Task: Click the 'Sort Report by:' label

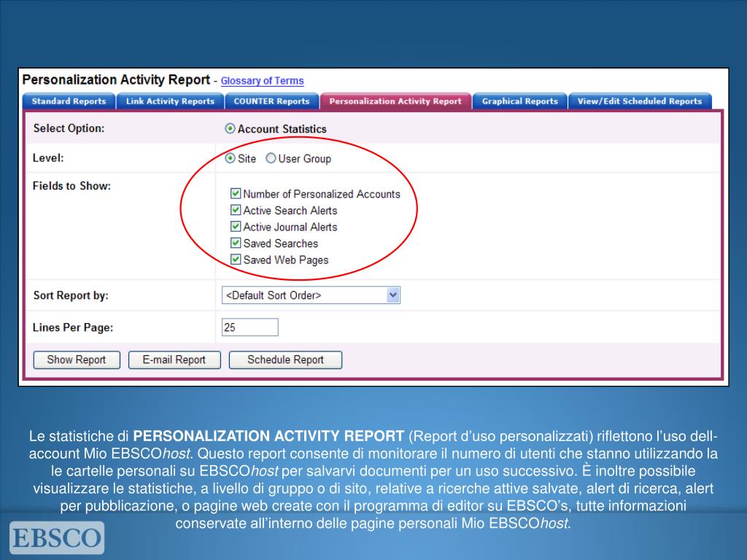Action: pos(71,295)
